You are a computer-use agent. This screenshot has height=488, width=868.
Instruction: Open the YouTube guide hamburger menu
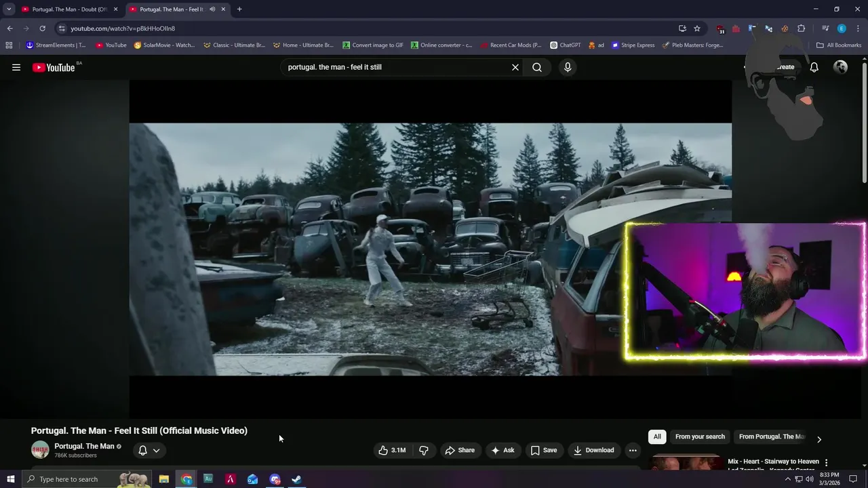tap(16, 67)
